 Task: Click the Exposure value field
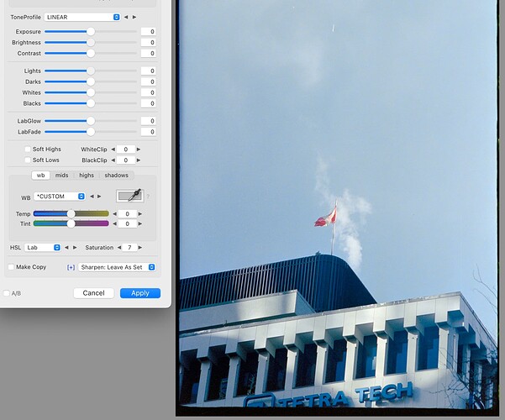tap(149, 32)
